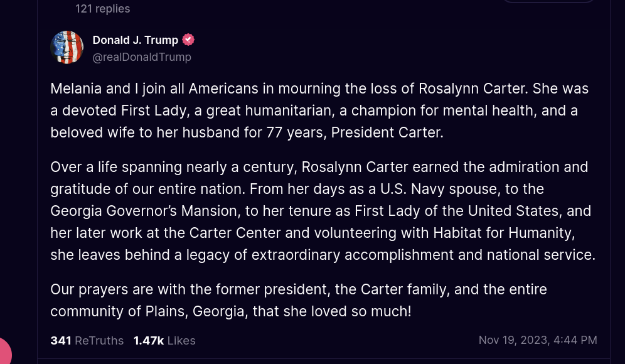The height and width of the screenshot is (364, 625).
Task: Click the paragraph starting 'Melania and I join'
Action: point(319,110)
